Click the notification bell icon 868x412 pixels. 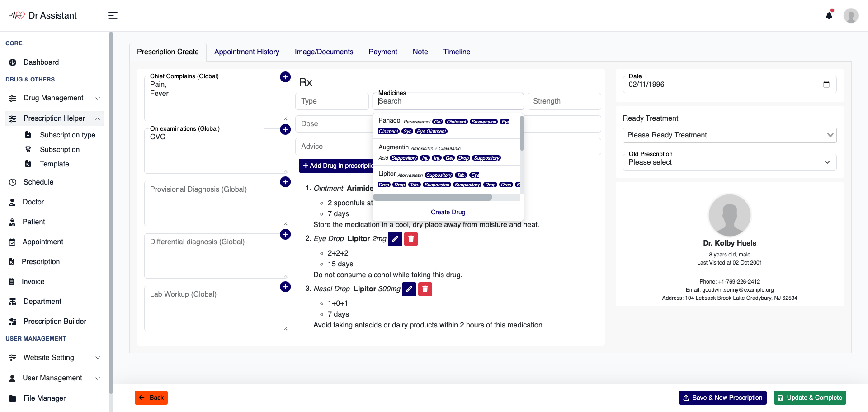tap(829, 15)
